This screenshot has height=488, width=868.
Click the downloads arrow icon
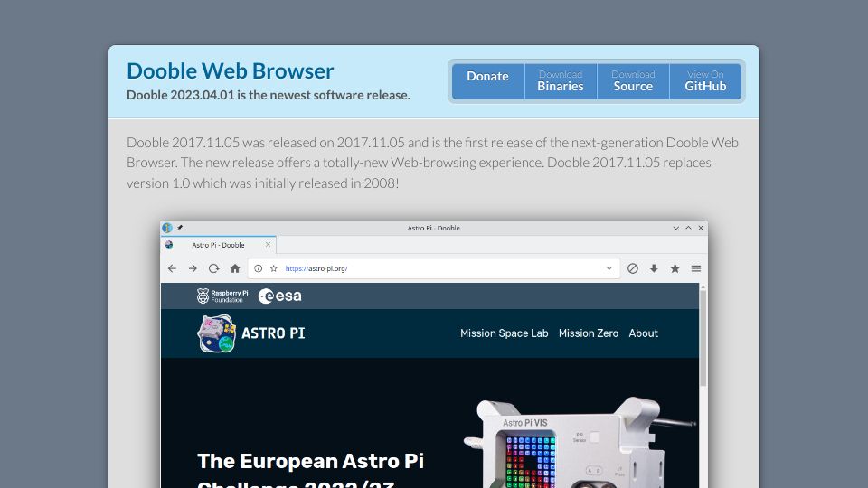click(654, 268)
